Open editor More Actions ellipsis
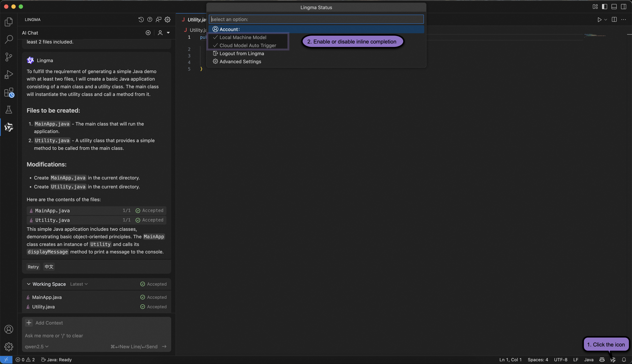 [623, 20]
